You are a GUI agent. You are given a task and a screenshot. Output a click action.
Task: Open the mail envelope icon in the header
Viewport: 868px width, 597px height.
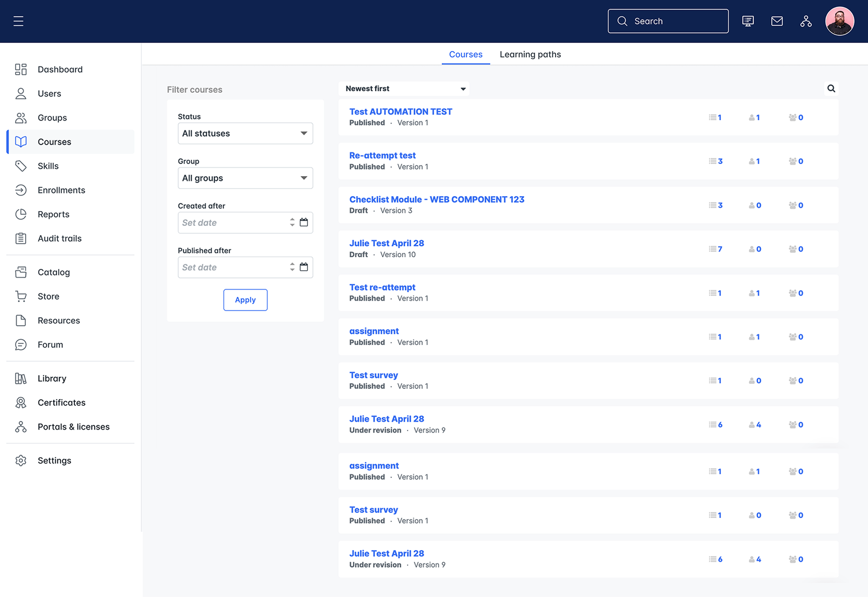pos(777,21)
